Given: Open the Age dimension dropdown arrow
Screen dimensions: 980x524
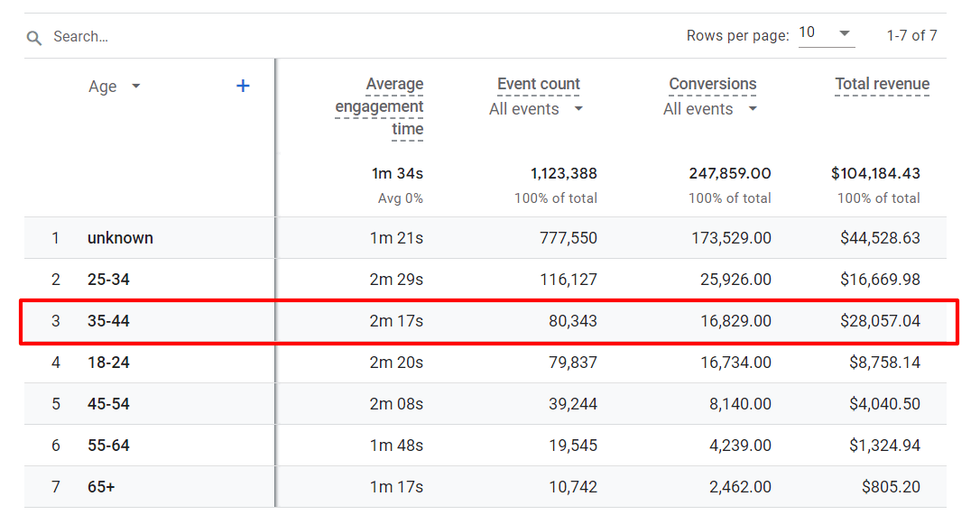Looking at the screenshot, I should click(134, 87).
